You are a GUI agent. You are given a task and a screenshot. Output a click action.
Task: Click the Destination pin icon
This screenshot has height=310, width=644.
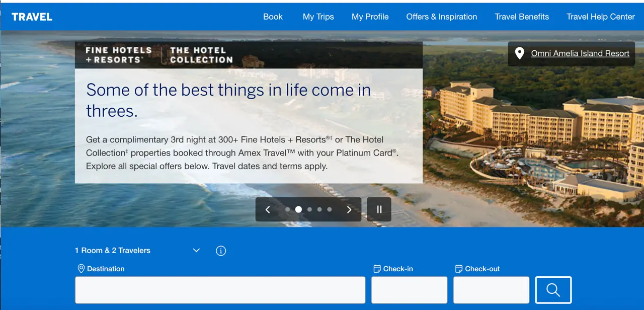[80, 269]
